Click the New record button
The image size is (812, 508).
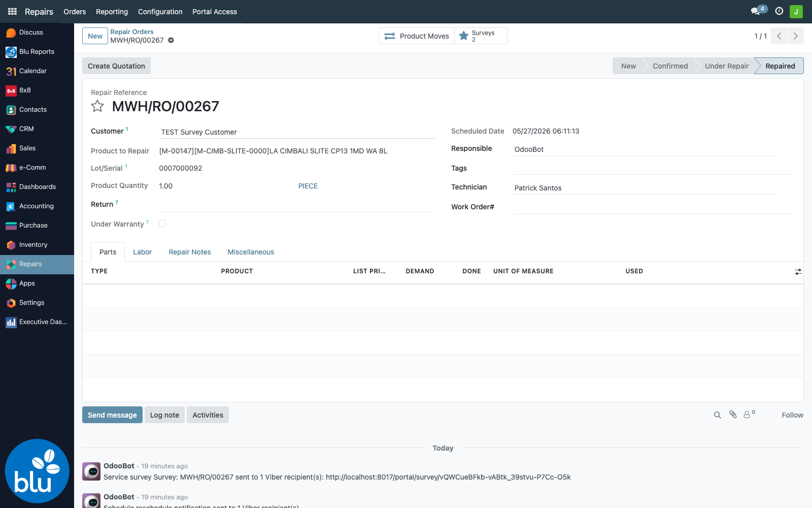(x=95, y=36)
